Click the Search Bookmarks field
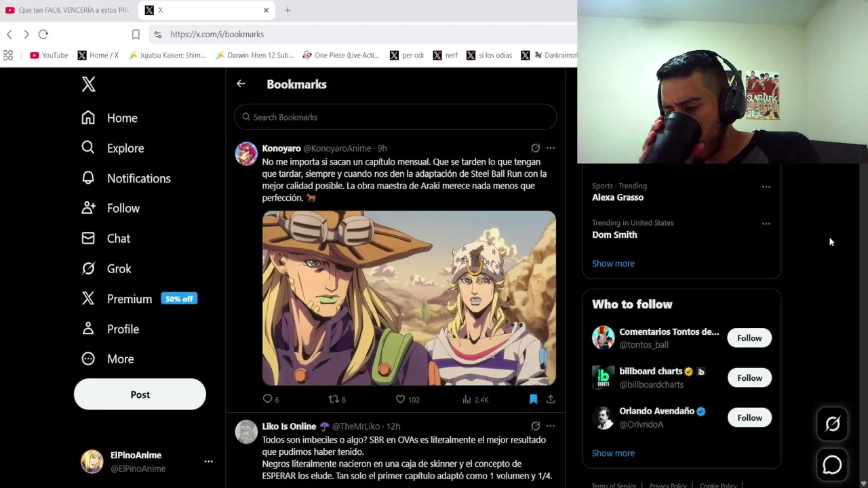868x488 pixels. coord(395,117)
